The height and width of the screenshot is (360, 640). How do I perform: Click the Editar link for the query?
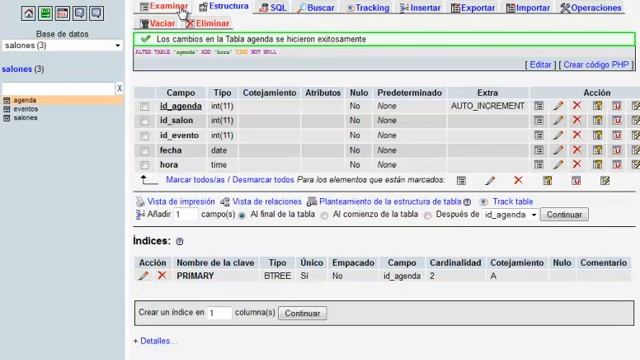(x=540, y=64)
